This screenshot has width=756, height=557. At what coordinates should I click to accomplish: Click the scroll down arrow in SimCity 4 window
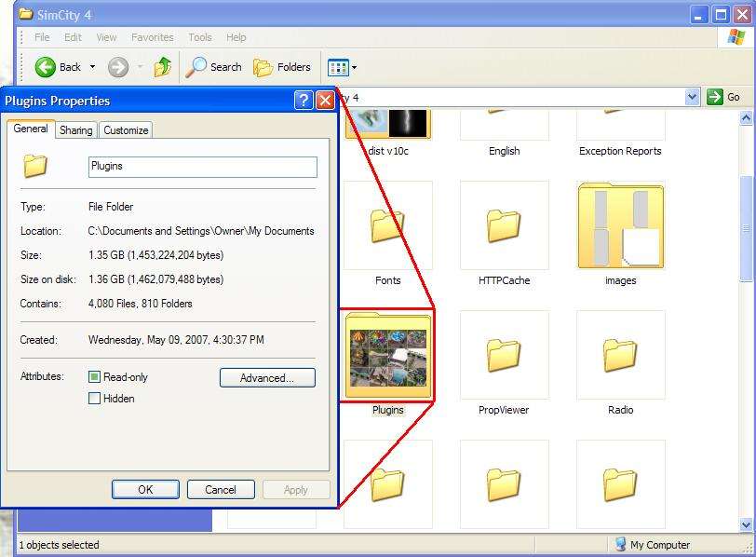[746, 524]
